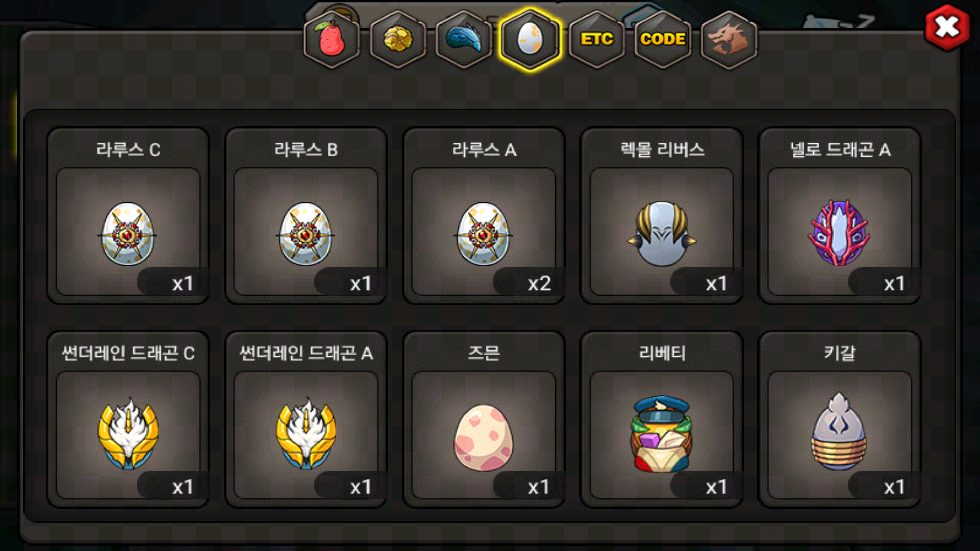980x551 pixels.
Task: Pick the pink spotted 즈믄 egg
Action: pos(484,419)
